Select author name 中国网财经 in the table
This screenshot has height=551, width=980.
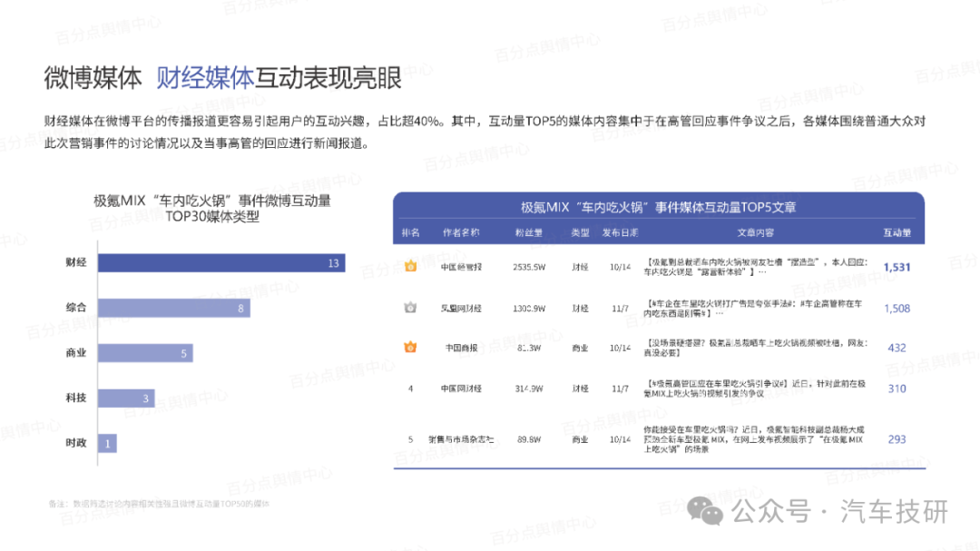point(461,389)
